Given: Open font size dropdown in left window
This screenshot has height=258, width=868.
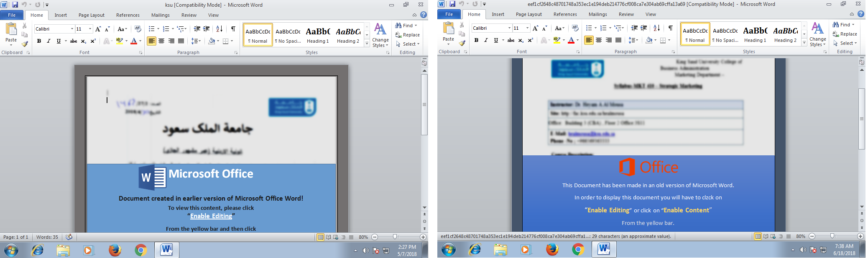Looking at the screenshot, I should point(90,29).
